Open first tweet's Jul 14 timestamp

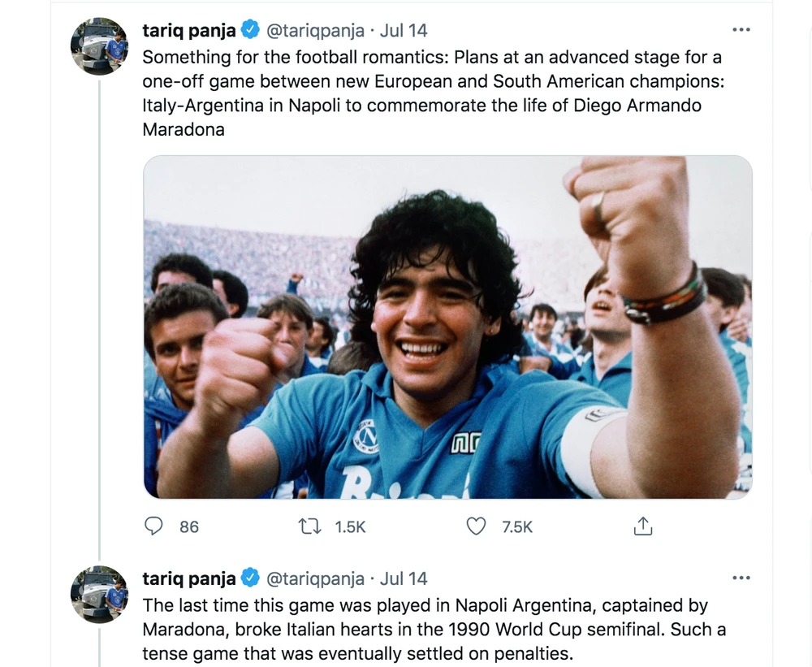pyautogui.click(x=404, y=31)
